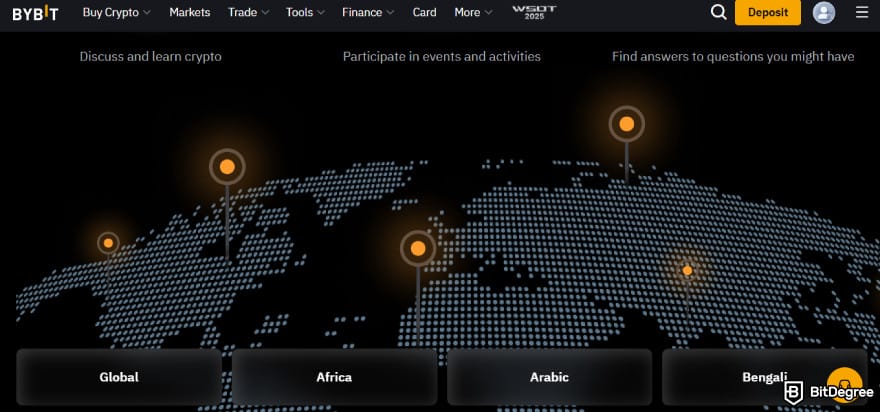Open the search magnifier icon
This screenshot has height=412, width=880.
coord(718,12)
